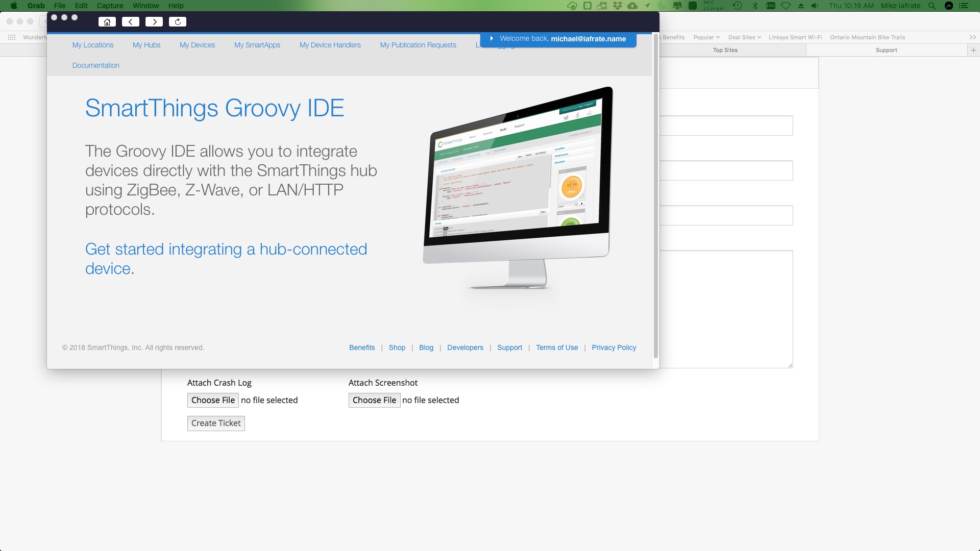Open My Devices
Image resolution: width=980 pixels, height=551 pixels.
(x=198, y=45)
